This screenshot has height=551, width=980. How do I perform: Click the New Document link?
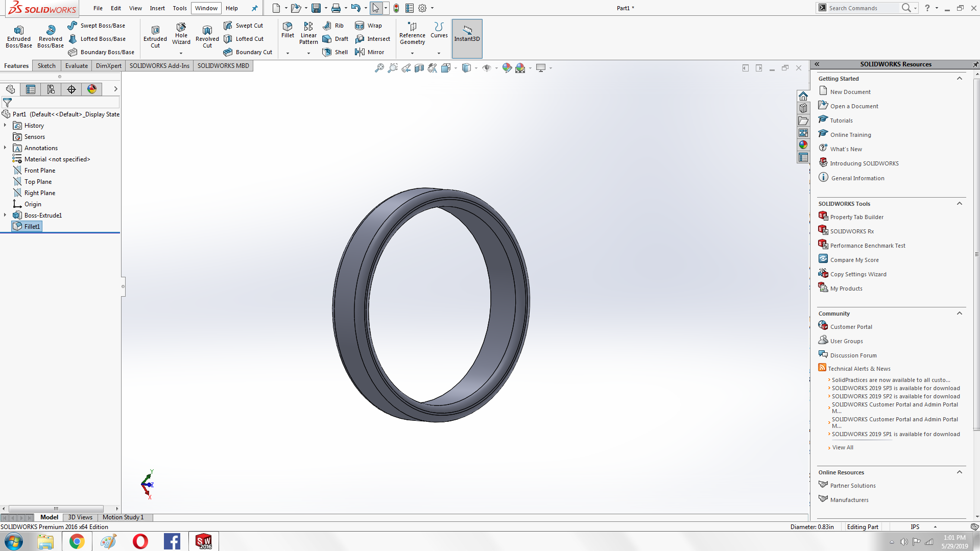850,92
